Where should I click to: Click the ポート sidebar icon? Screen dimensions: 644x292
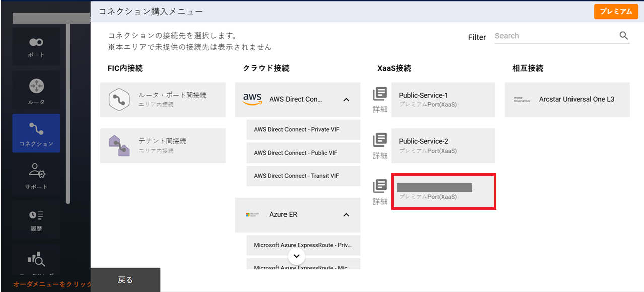coord(36,46)
